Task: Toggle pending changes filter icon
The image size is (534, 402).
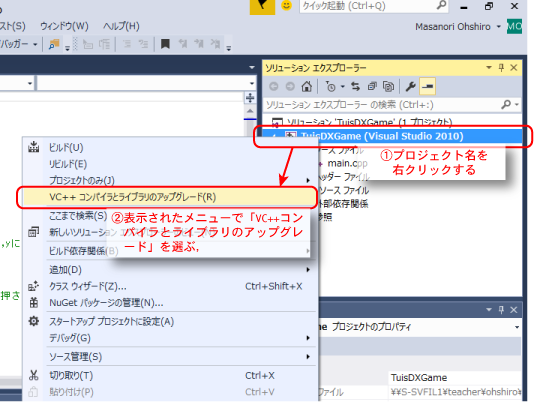Action: (x=330, y=87)
